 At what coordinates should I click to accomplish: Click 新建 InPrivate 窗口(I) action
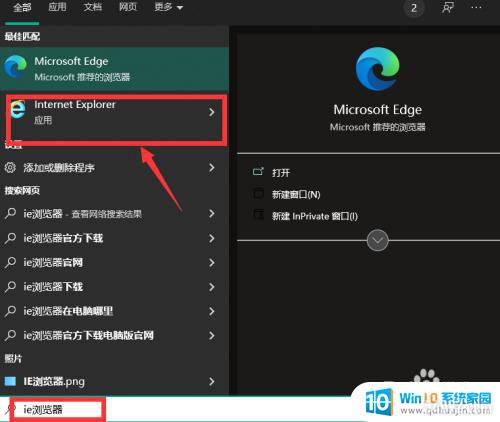[x=314, y=216]
